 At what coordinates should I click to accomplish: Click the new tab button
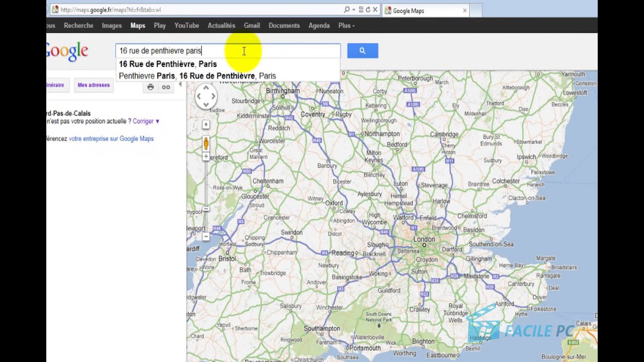coord(476,10)
